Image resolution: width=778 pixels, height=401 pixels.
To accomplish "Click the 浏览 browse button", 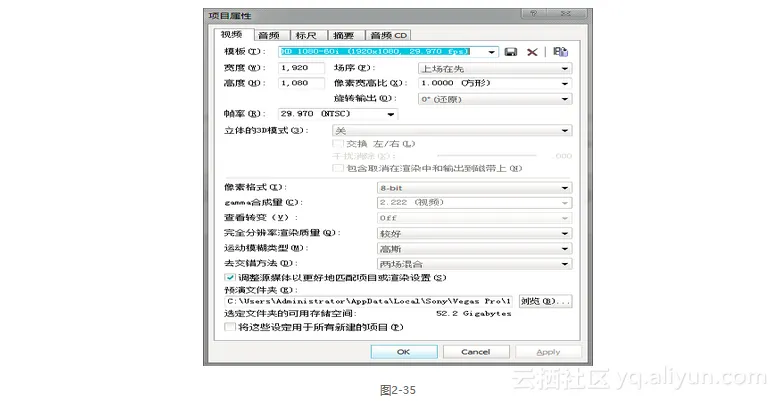I will coord(545,301).
